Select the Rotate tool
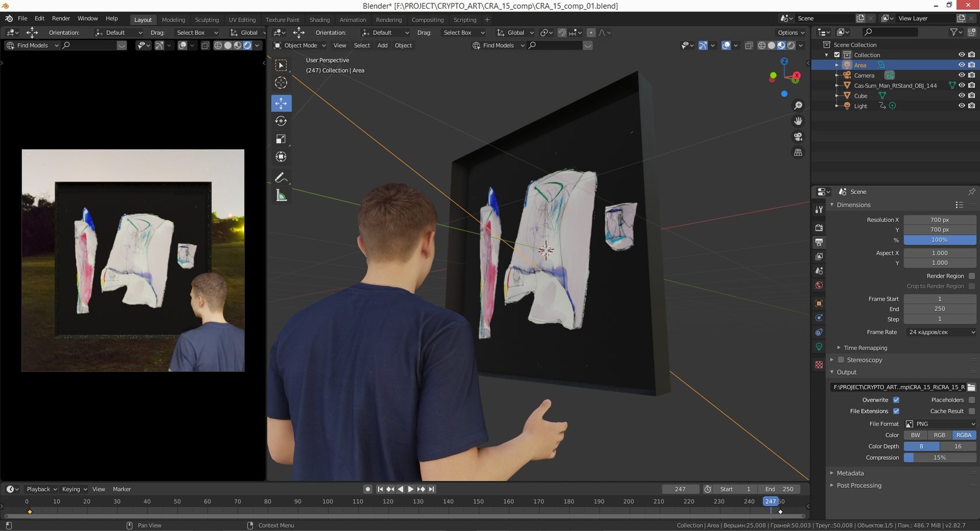This screenshot has height=531, width=980. pyautogui.click(x=281, y=121)
